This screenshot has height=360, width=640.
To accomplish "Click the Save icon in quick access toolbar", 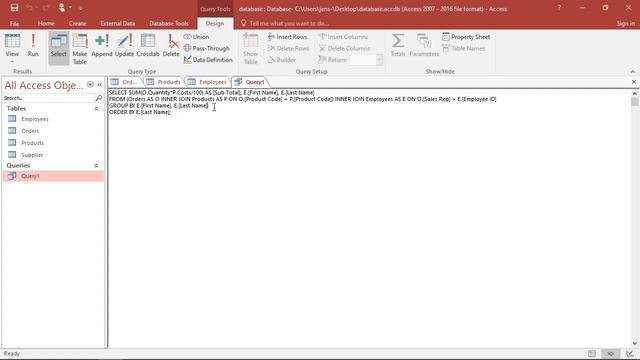I will (14, 8).
